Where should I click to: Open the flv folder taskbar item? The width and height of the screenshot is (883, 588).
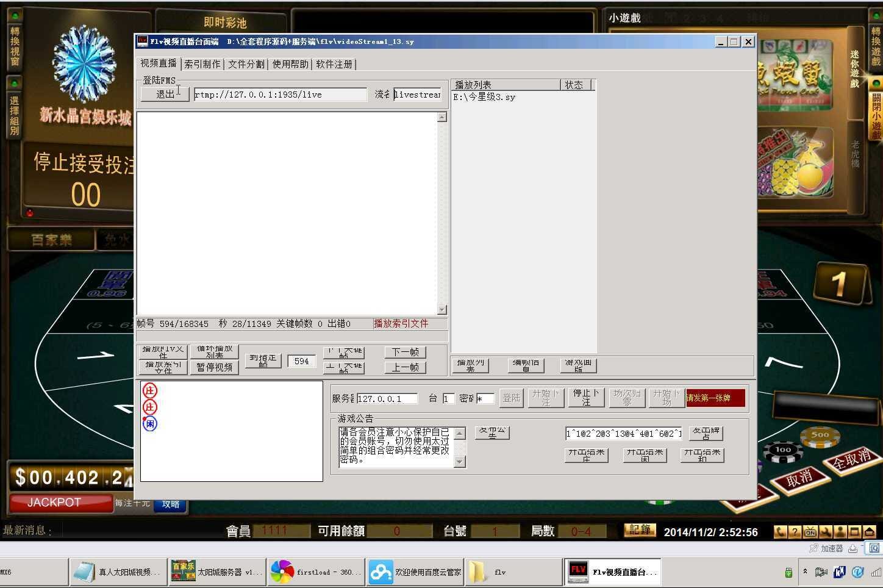(x=513, y=572)
